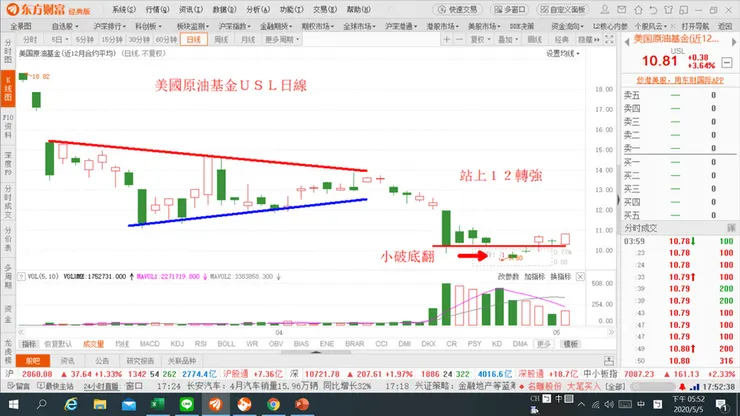Click the export icon at right of 股吧 tab row
The image size is (740, 416).
[609, 361]
